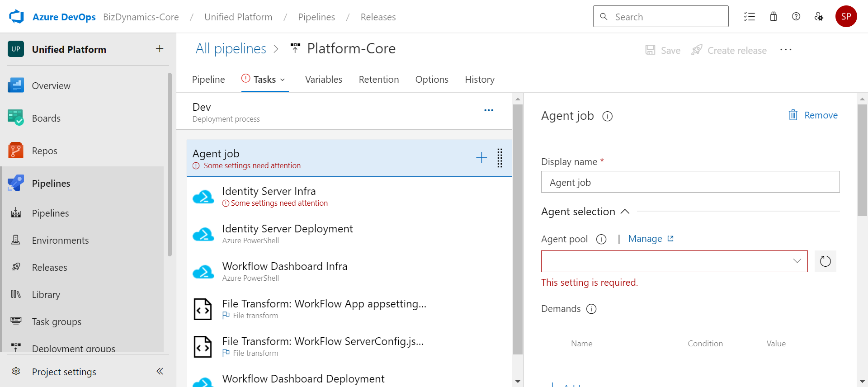Open the Azure DevOps logo home
This screenshot has height=387, width=868.
(17, 17)
